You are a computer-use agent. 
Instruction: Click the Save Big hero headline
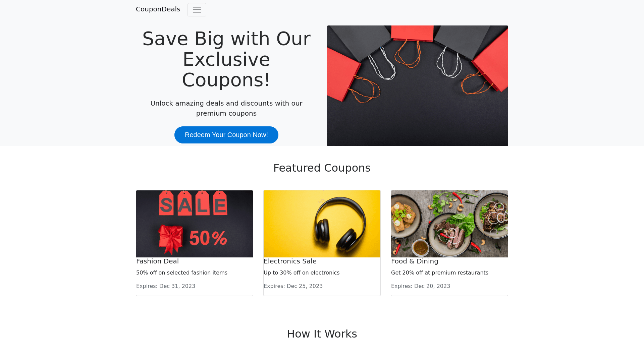pyautogui.click(x=226, y=59)
